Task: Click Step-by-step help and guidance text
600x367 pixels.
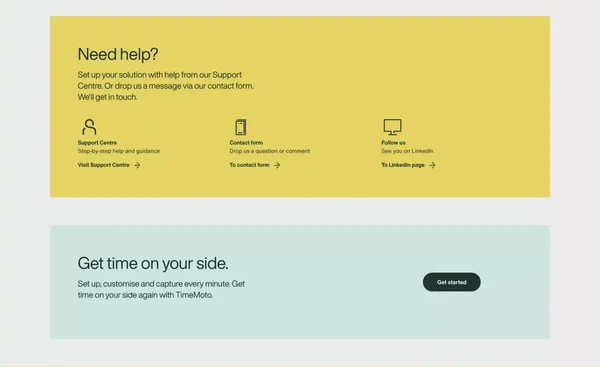Action: [x=119, y=151]
